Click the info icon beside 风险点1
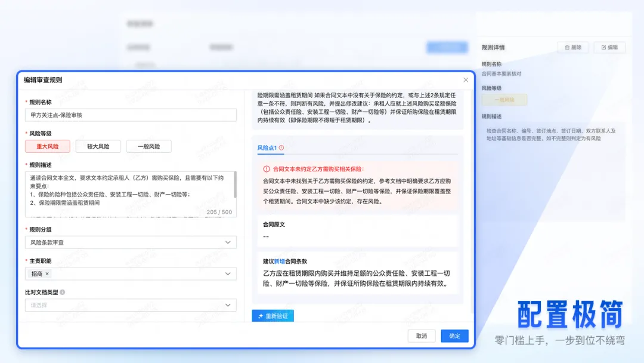 pos(281,146)
